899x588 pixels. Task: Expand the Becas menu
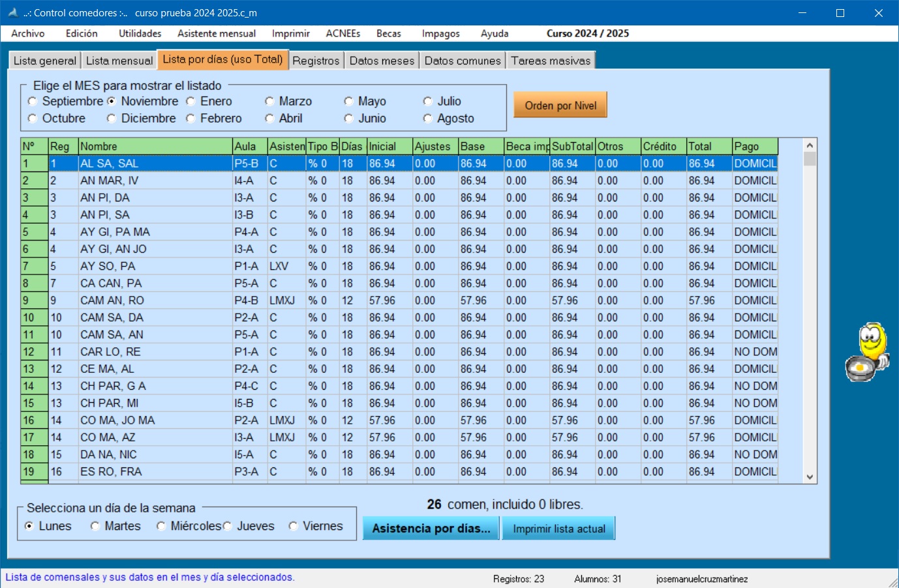pyautogui.click(x=388, y=33)
